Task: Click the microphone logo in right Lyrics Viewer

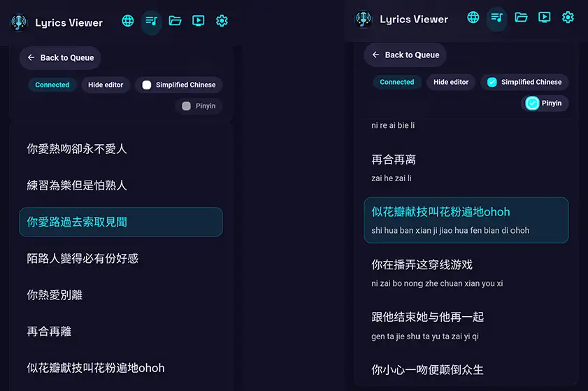Action: click(364, 19)
